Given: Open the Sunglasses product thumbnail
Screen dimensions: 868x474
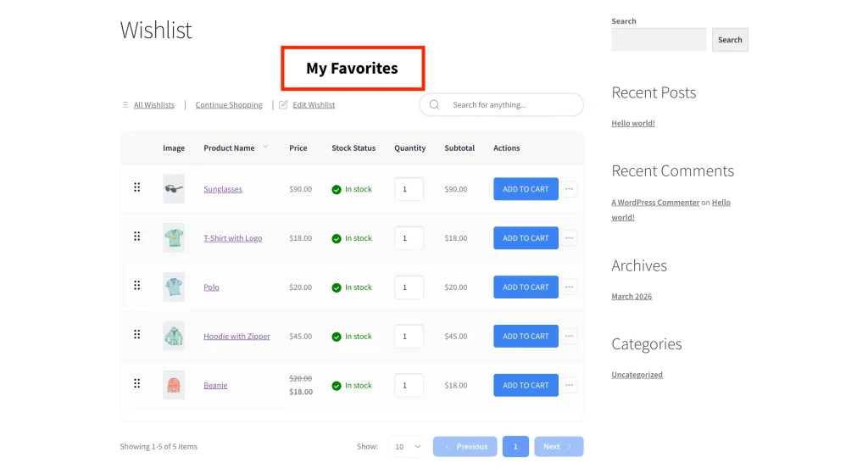Looking at the screenshot, I should coord(174,189).
